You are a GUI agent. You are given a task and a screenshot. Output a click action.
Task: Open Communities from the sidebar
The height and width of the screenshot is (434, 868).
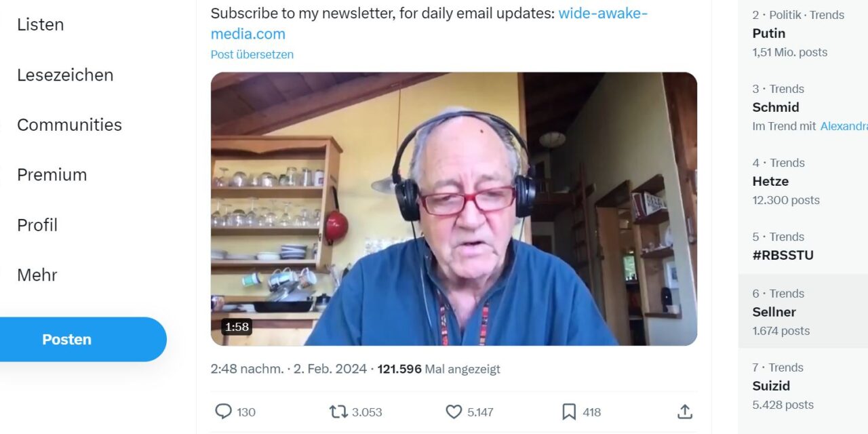[69, 125]
